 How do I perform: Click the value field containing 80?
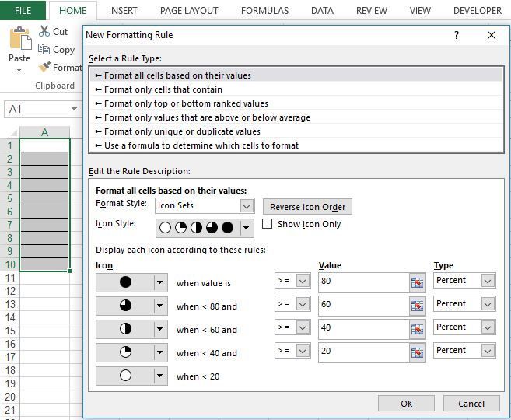click(x=364, y=282)
